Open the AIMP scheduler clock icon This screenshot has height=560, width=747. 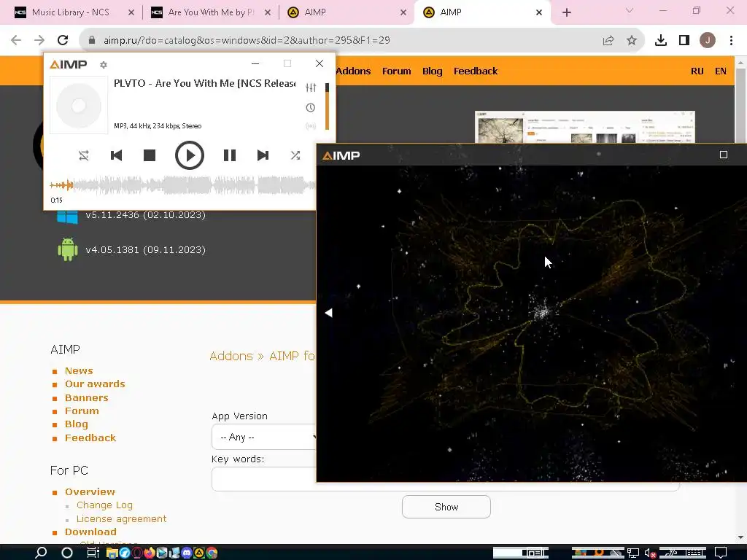tap(311, 108)
